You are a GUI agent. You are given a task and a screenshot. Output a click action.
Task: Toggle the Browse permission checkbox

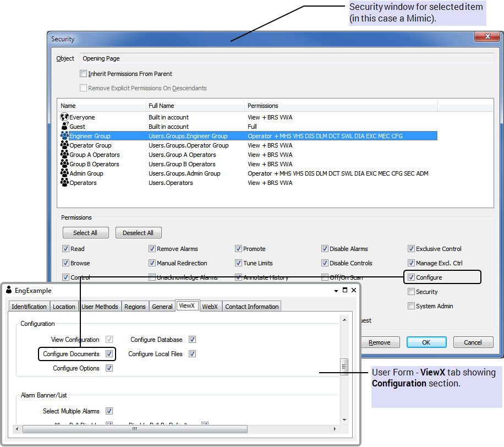(x=65, y=263)
